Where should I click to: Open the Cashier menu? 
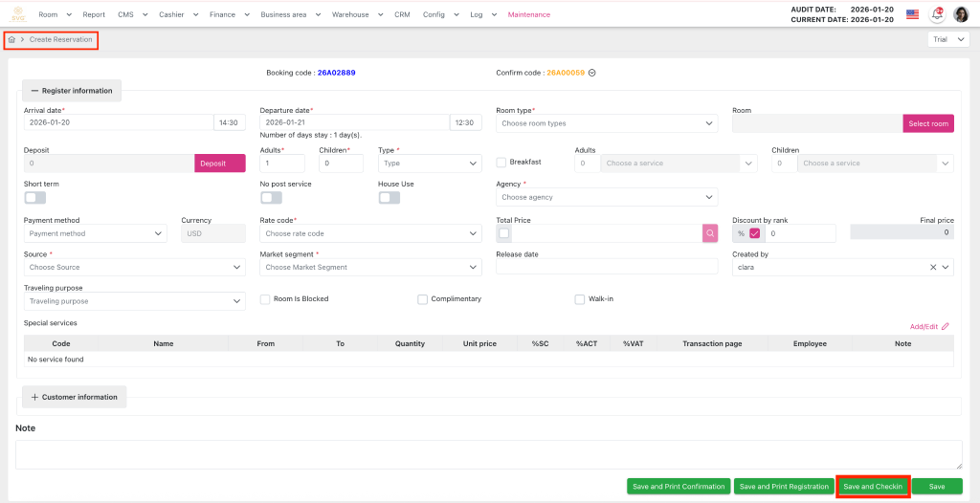(178, 14)
